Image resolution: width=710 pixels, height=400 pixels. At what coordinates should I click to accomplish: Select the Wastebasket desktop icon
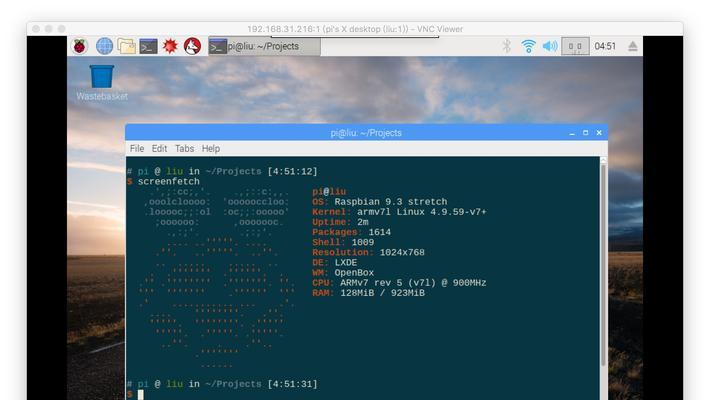click(101, 82)
